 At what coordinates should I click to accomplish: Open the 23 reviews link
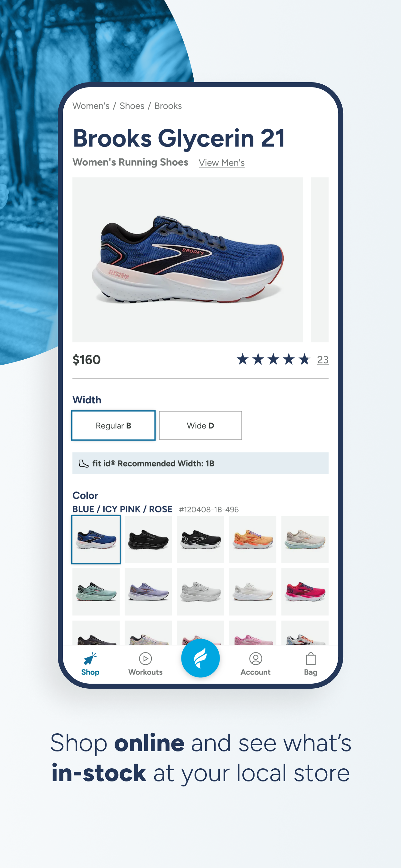pyautogui.click(x=323, y=360)
